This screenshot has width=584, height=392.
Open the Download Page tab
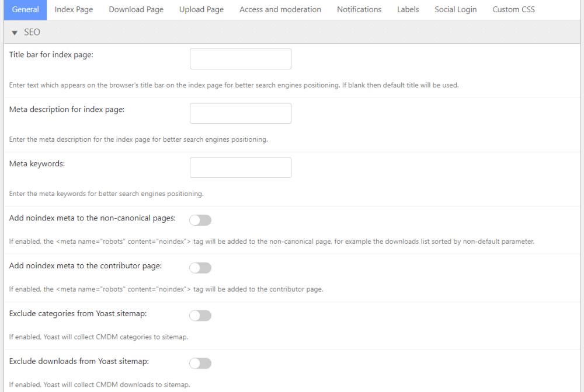coord(136,9)
